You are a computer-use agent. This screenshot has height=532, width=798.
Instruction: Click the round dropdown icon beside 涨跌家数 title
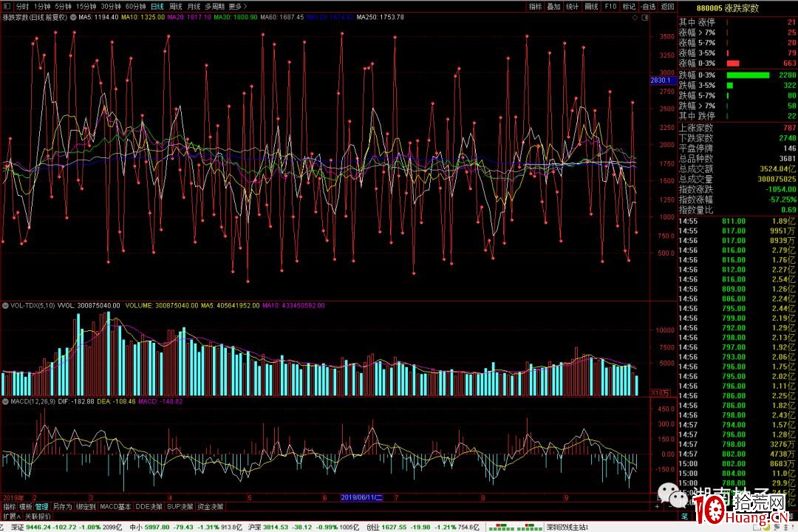pos(72,17)
